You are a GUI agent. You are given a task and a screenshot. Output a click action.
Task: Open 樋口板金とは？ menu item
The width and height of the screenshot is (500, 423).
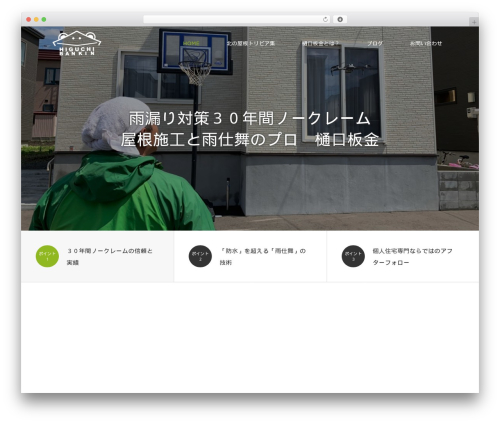pos(320,43)
